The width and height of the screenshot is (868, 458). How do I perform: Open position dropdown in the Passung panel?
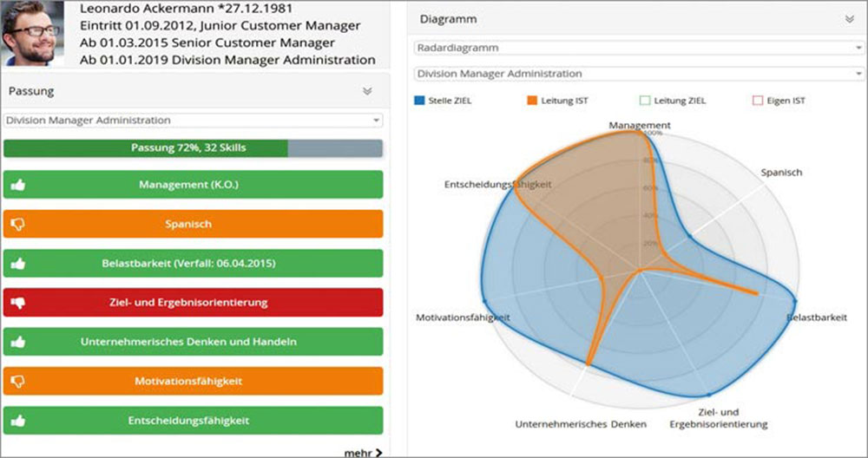point(193,121)
